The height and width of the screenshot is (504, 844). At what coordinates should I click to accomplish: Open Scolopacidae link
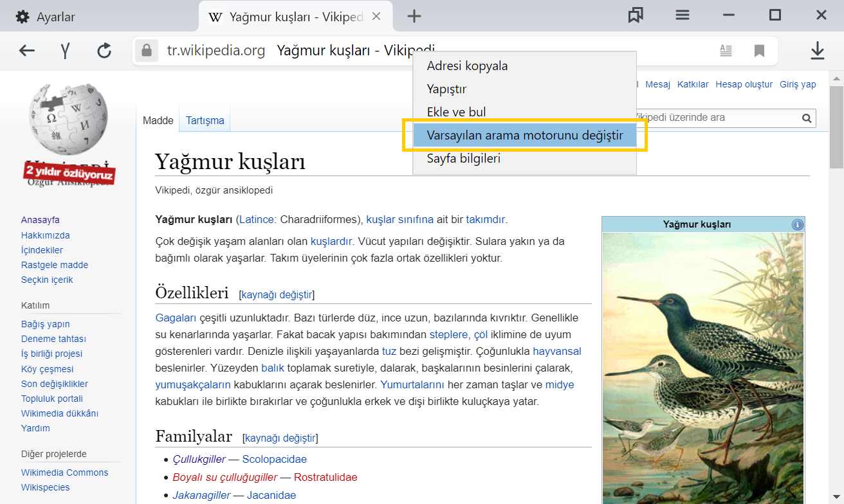275,459
